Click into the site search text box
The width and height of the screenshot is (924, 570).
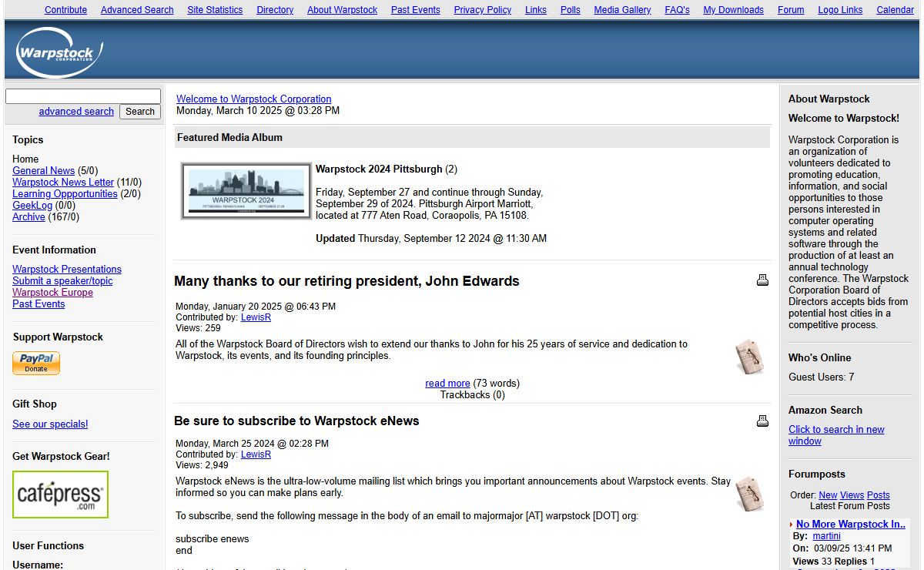pos(83,96)
